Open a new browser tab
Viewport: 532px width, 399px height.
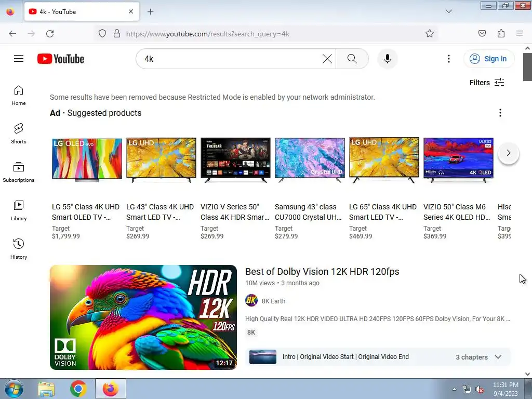coord(150,11)
